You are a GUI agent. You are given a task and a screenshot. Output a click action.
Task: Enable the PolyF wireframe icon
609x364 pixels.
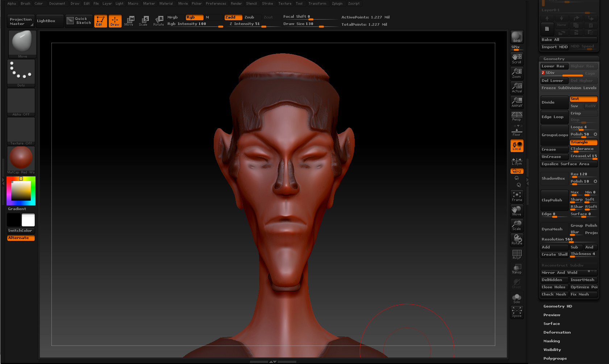[x=517, y=254]
